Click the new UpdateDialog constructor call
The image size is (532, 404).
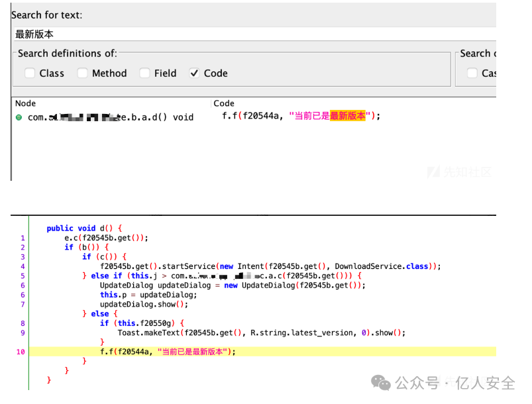click(x=262, y=285)
